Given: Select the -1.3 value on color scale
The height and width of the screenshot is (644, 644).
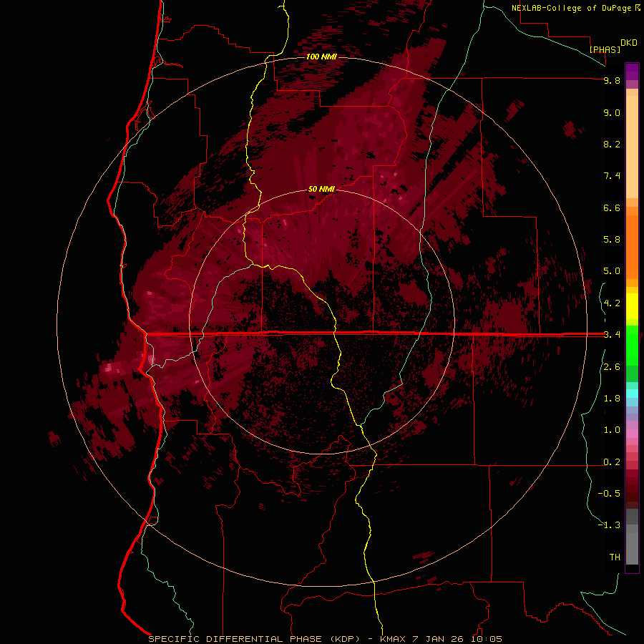Looking at the screenshot, I should coord(609,525).
